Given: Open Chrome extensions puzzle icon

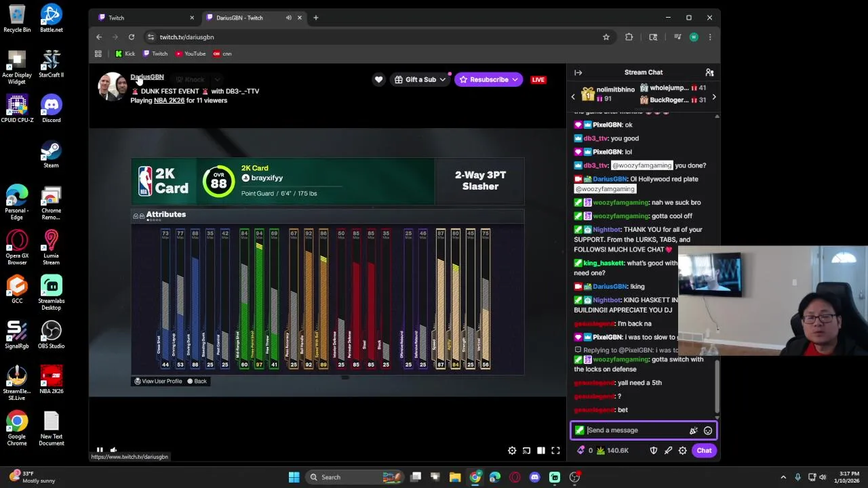Looking at the screenshot, I should pyautogui.click(x=629, y=37).
